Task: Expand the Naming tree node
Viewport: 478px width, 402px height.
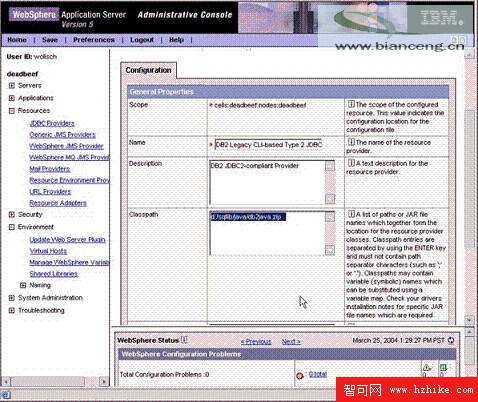Action: pyautogui.click(x=23, y=285)
